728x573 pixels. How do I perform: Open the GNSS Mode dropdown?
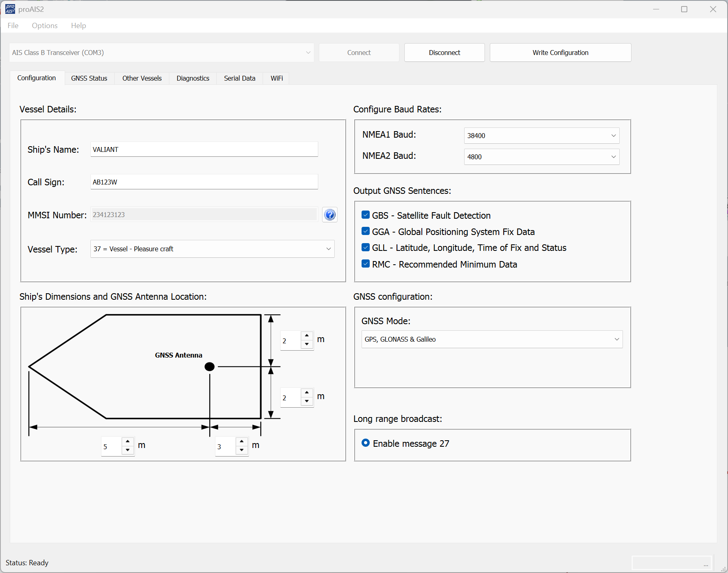[x=492, y=339]
